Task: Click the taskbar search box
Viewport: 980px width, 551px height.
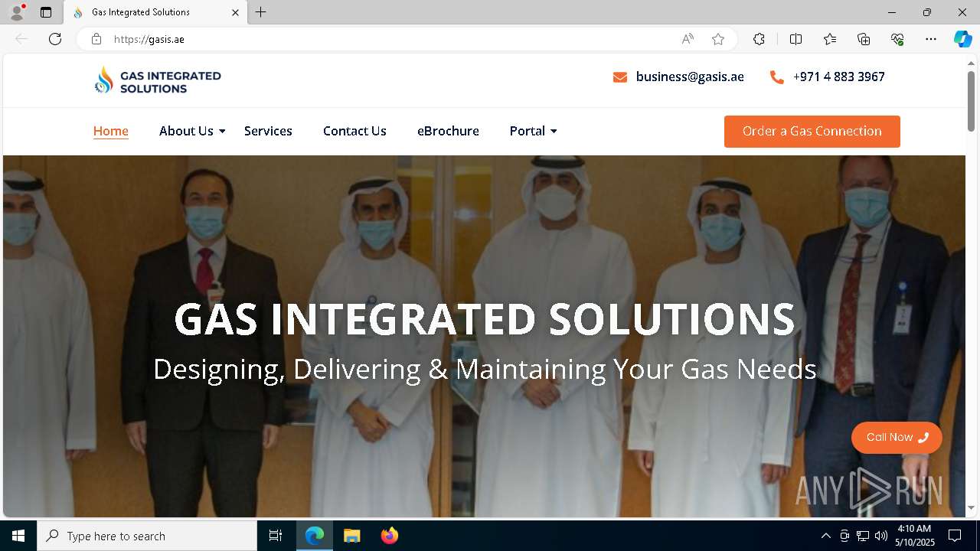Action: [147, 536]
